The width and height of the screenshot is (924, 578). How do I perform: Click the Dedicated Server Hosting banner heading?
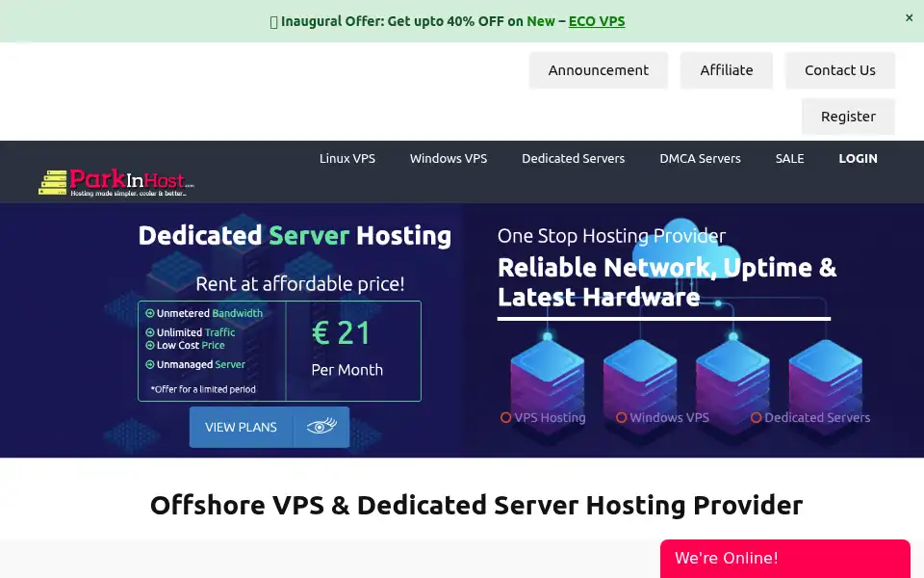click(x=295, y=235)
